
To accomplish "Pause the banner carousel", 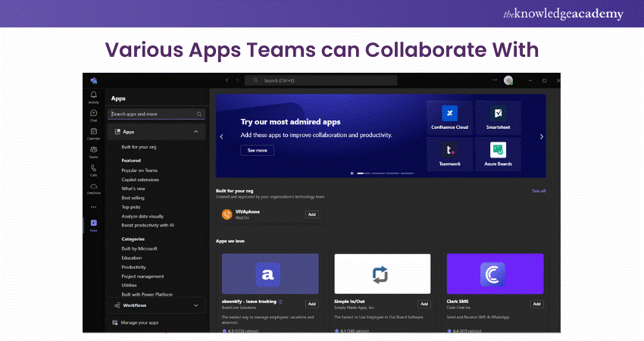I will tap(352, 174).
